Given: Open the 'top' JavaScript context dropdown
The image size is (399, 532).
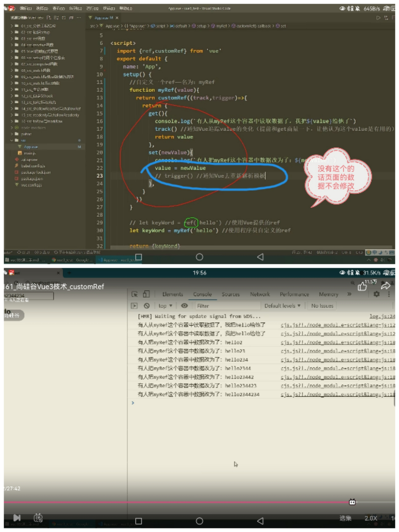Looking at the screenshot, I should point(165,306).
